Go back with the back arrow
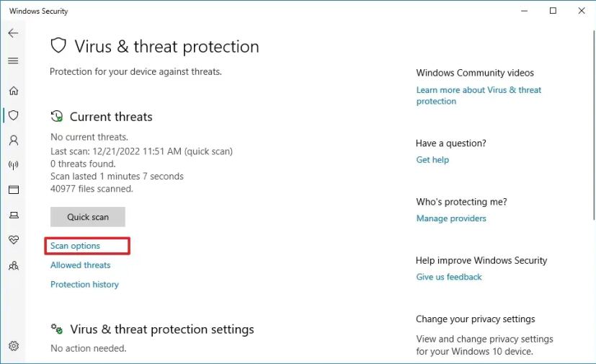 [x=13, y=33]
